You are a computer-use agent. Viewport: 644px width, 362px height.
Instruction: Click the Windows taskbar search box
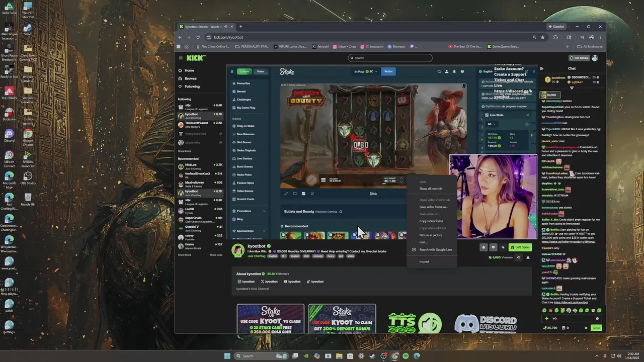(261, 356)
